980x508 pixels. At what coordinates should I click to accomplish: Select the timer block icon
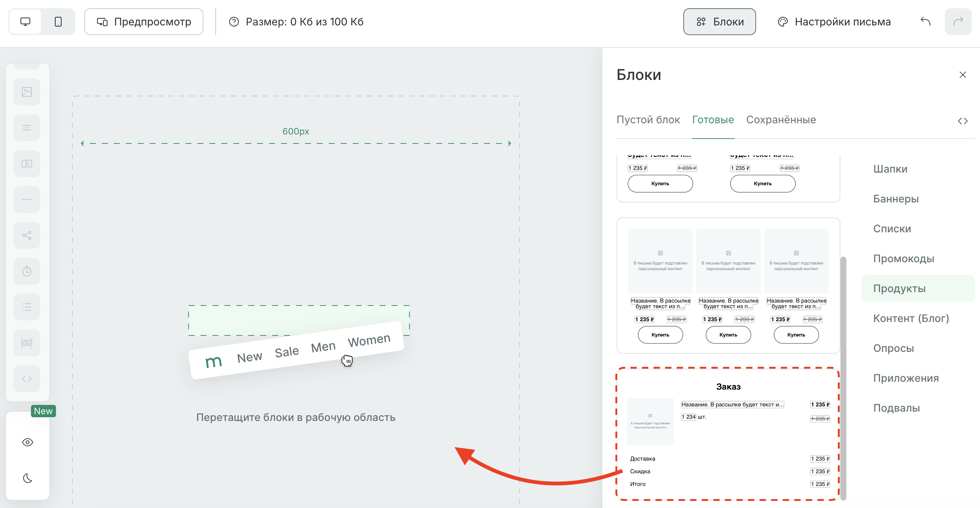(x=26, y=272)
